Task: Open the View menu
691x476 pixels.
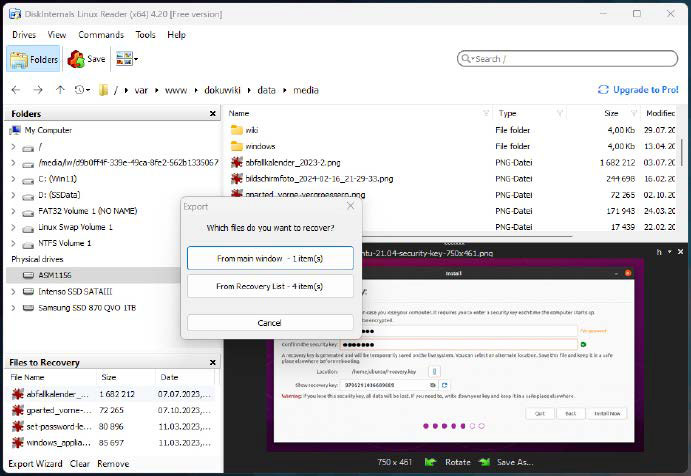Action: tap(57, 35)
